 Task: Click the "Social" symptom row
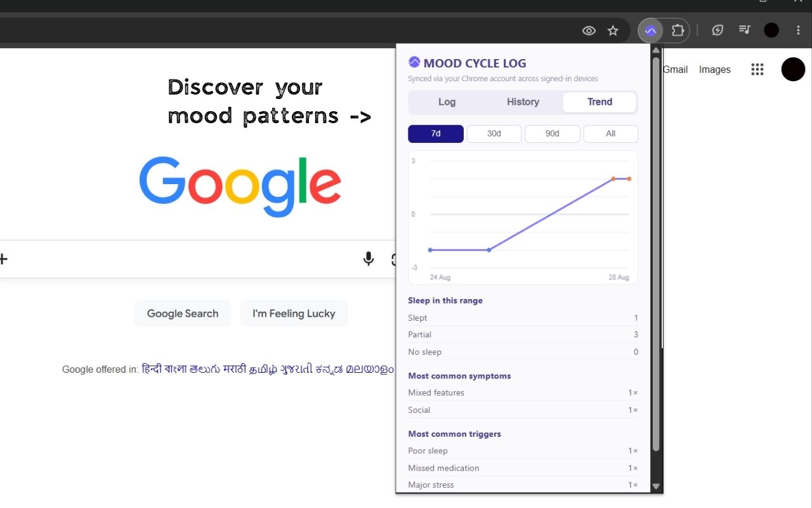[523, 410]
